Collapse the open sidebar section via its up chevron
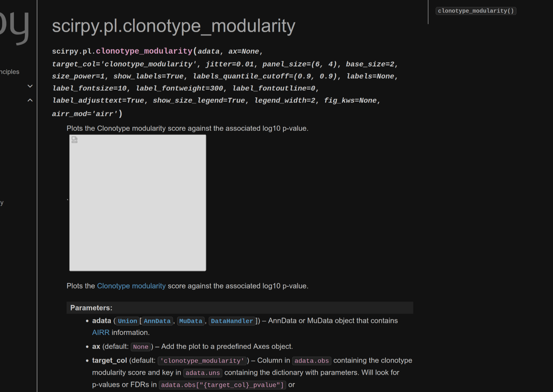This screenshot has width=553, height=392. pyautogui.click(x=30, y=100)
